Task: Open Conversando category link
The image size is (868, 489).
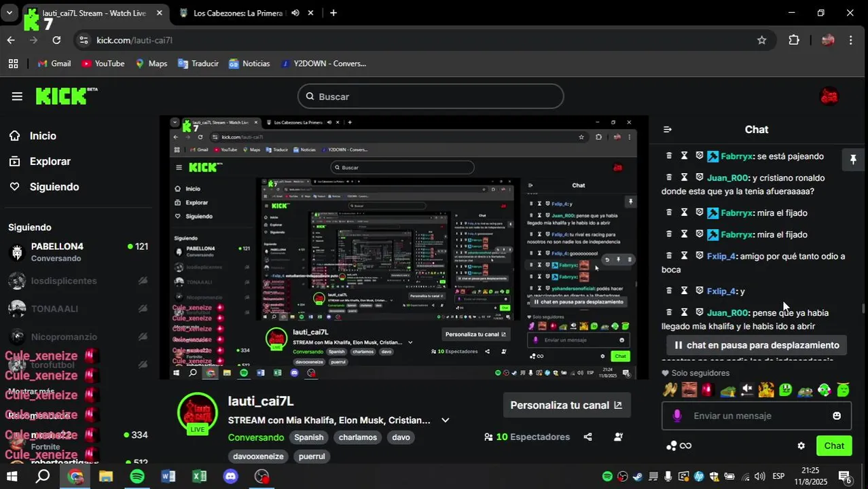Action: tap(256, 437)
